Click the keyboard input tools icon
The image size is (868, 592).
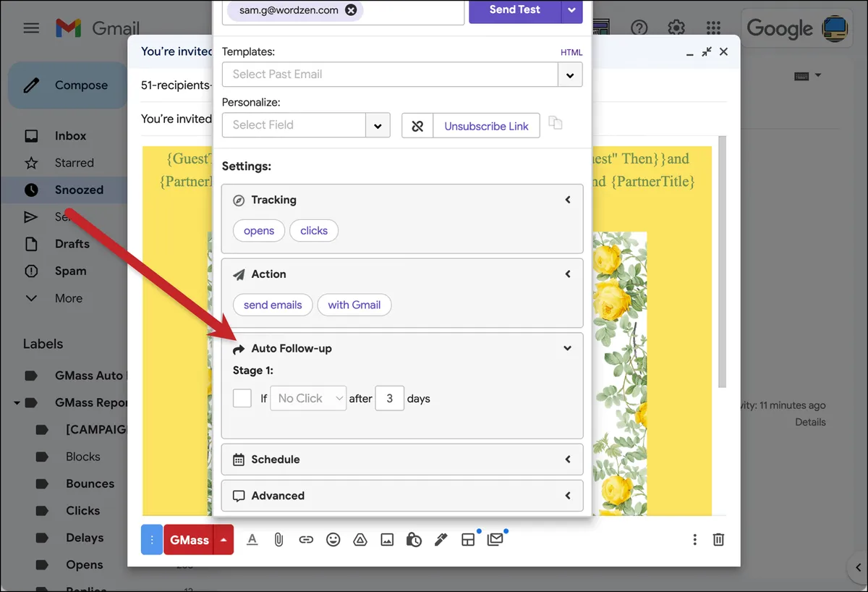pos(801,75)
